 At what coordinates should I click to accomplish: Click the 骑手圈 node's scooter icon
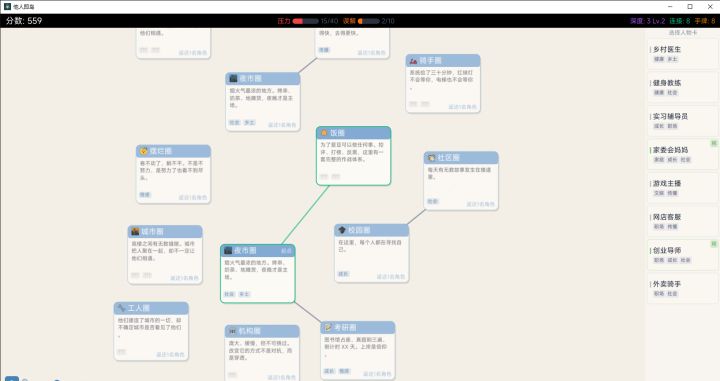click(413, 61)
